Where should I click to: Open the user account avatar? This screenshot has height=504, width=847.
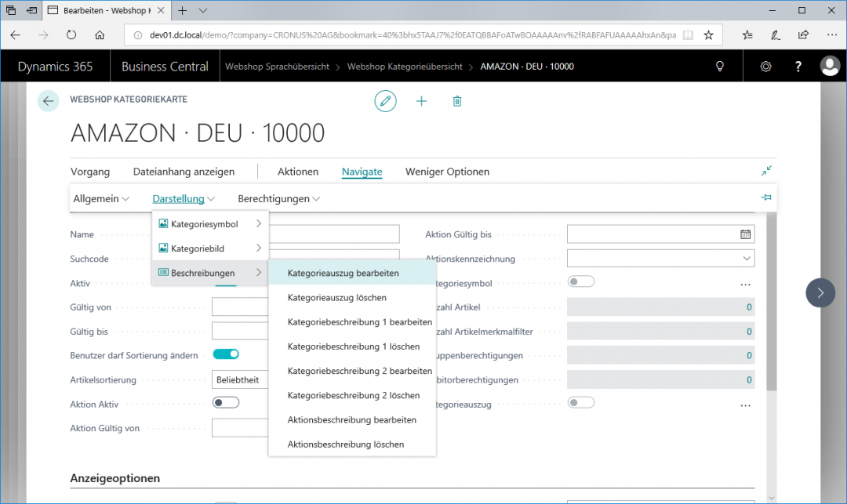[830, 67]
